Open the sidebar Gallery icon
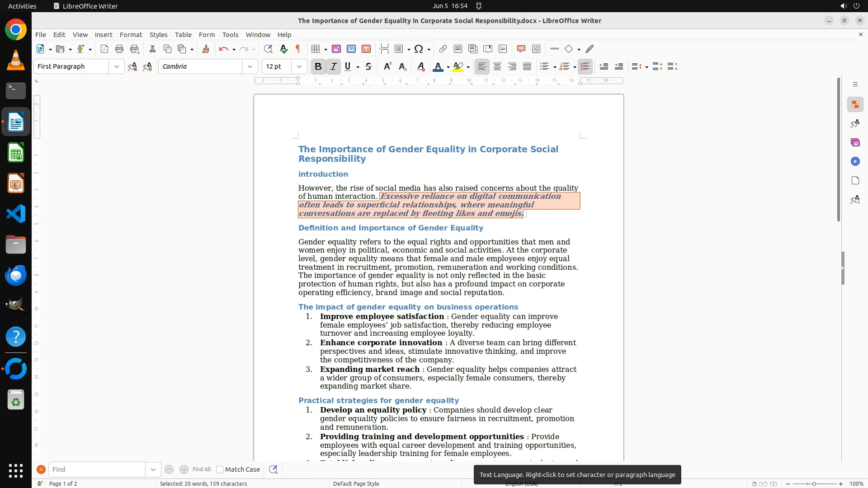The width and height of the screenshot is (868, 488). tap(855, 142)
